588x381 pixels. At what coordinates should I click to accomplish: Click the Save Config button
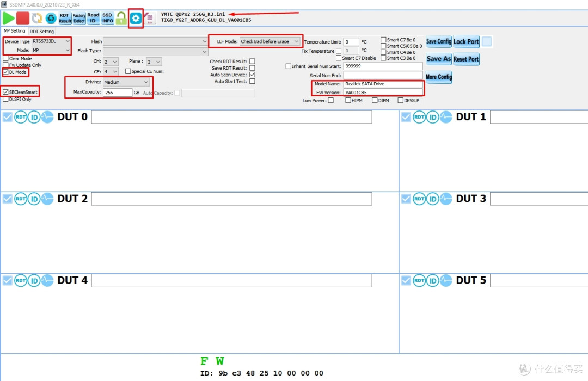coord(439,41)
